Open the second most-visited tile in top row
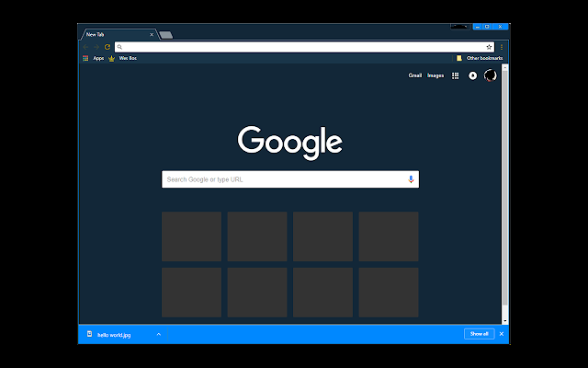 [x=257, y=236]
